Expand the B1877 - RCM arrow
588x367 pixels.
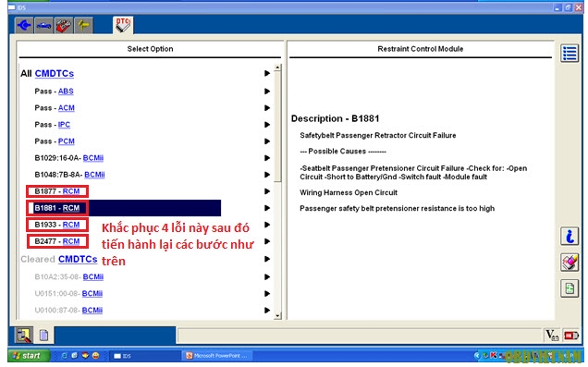pos(267,191)
